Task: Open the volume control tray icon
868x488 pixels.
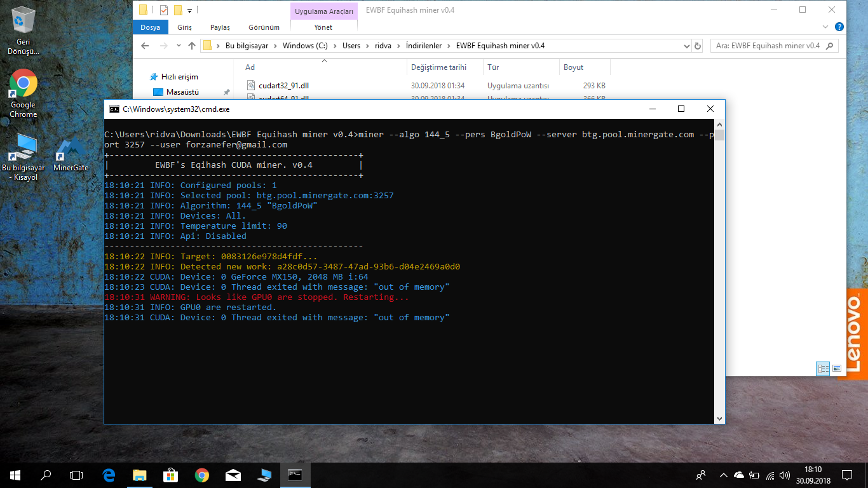Action: pos(785,475)
